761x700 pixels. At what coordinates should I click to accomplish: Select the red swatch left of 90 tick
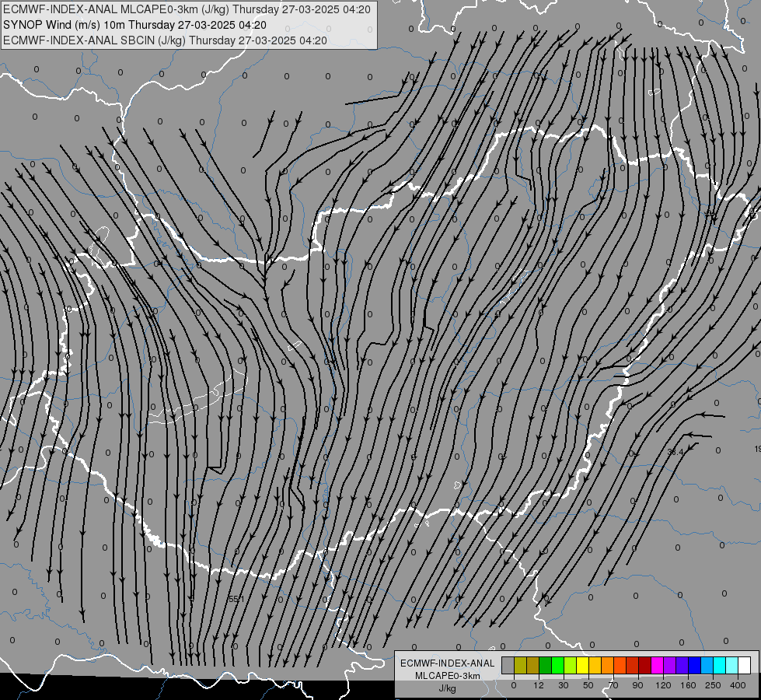(633, 665)
